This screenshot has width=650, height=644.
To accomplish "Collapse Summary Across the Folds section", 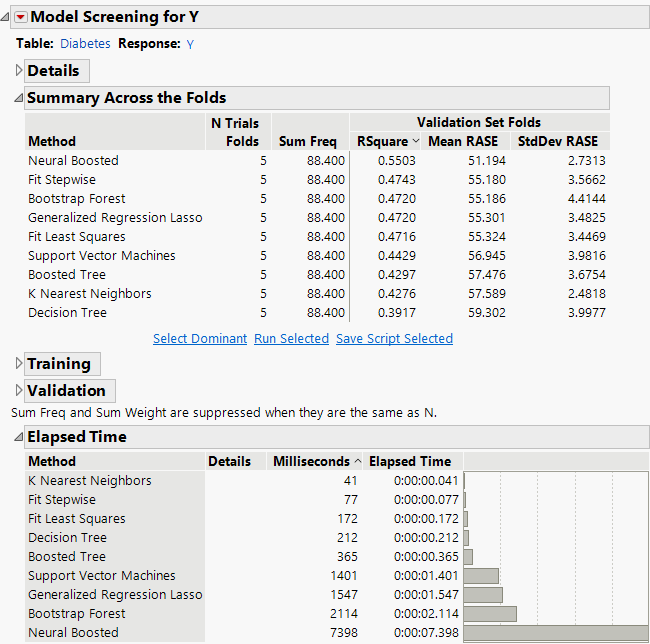I will pyautogui.click(x=18, y=98).
